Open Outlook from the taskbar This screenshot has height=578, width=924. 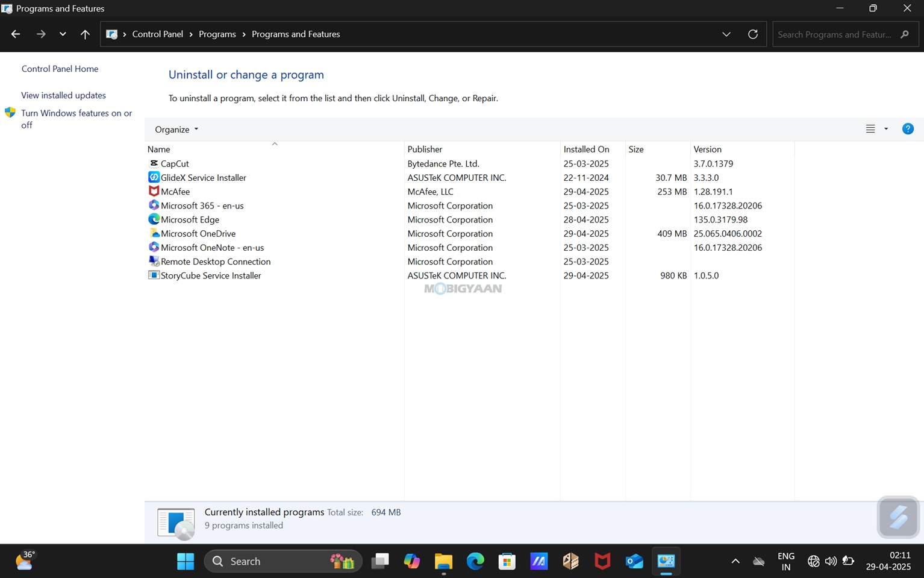(x=634, y=561)
